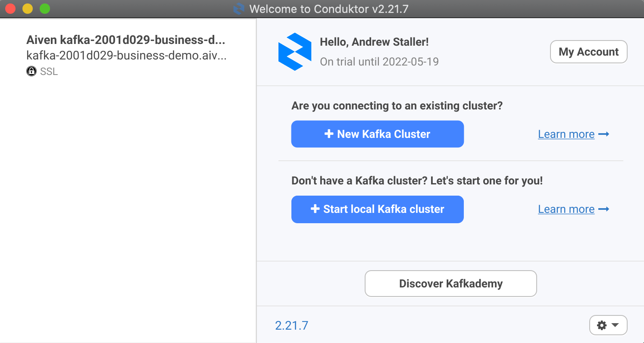Click the SSL lock icon

pyautogui.click(x=31, y=72)
